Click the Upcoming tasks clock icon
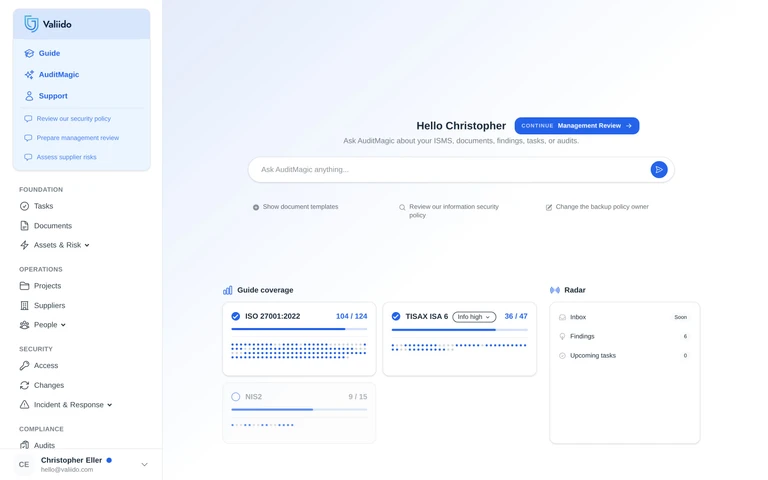Viewport: 768px width, 480px height. [x=562, y=356]
